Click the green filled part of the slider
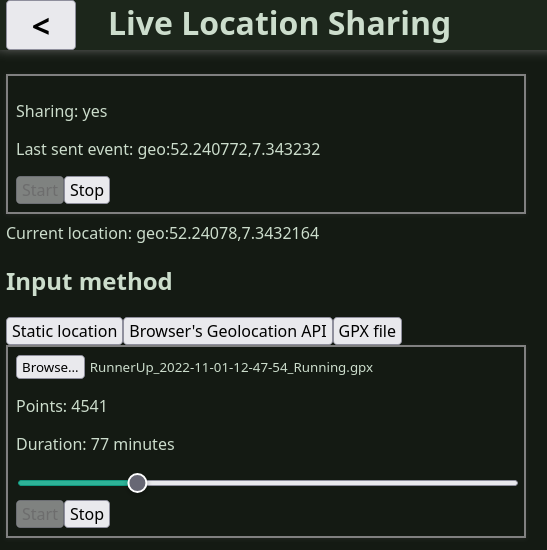 pos(73,483)
